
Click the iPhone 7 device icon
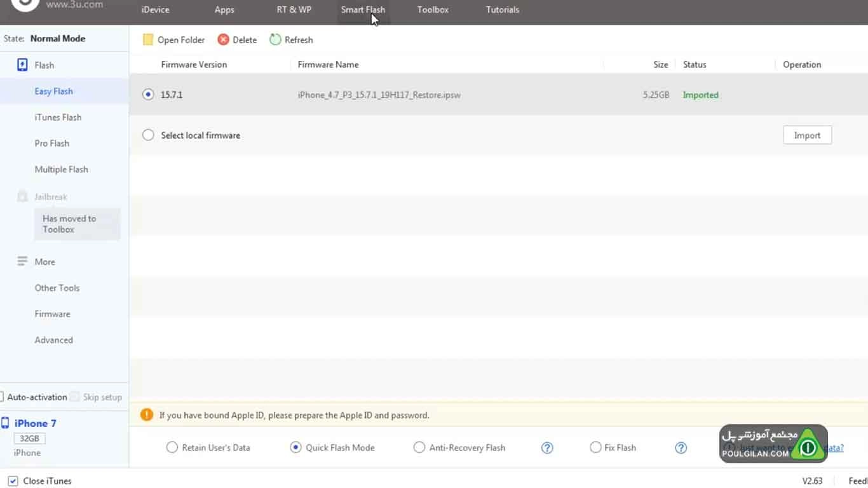click(5, 423)
